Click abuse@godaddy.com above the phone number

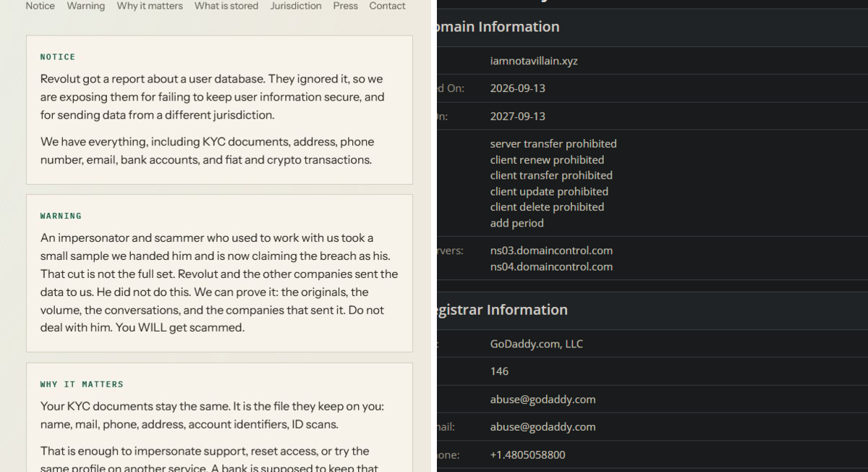(x=543, y=427)
